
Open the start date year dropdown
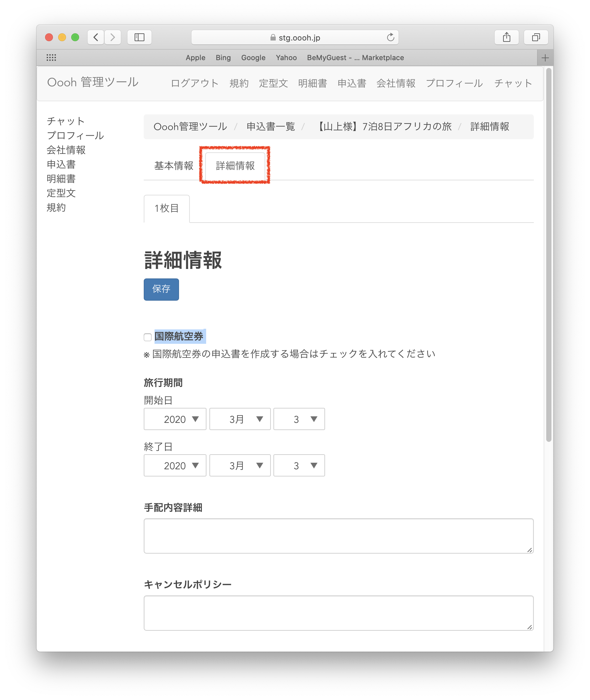coord(175,419)
